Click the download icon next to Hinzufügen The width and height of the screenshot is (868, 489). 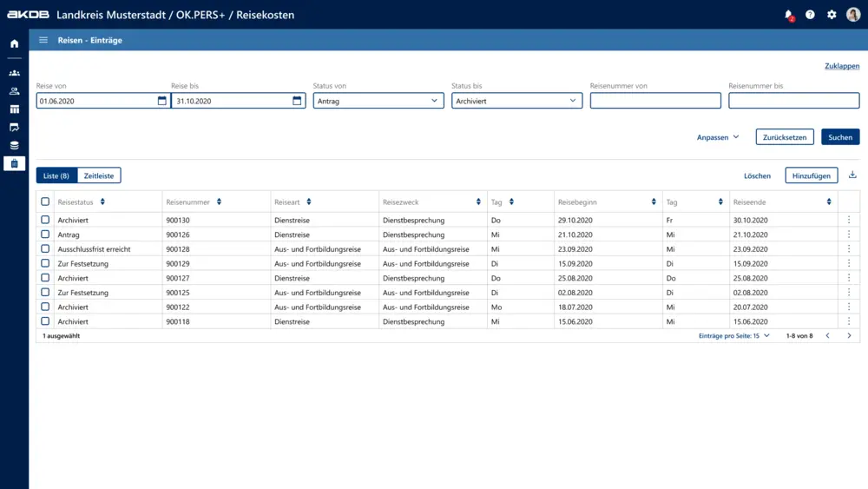coord(852,175)
